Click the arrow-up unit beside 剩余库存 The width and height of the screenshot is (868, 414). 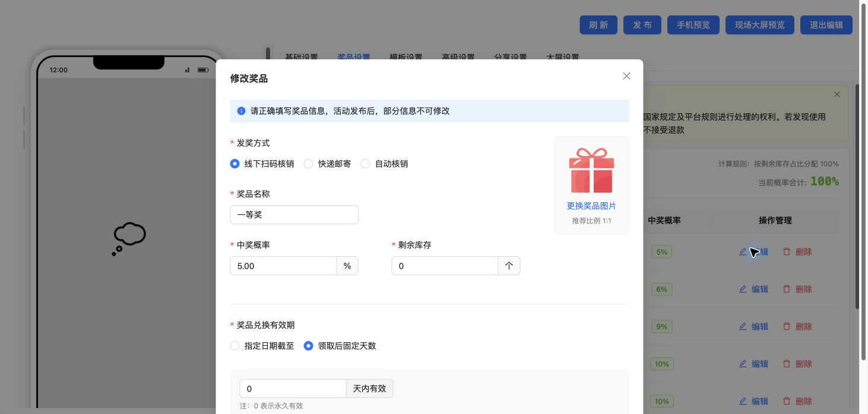[x=509, y=266]
